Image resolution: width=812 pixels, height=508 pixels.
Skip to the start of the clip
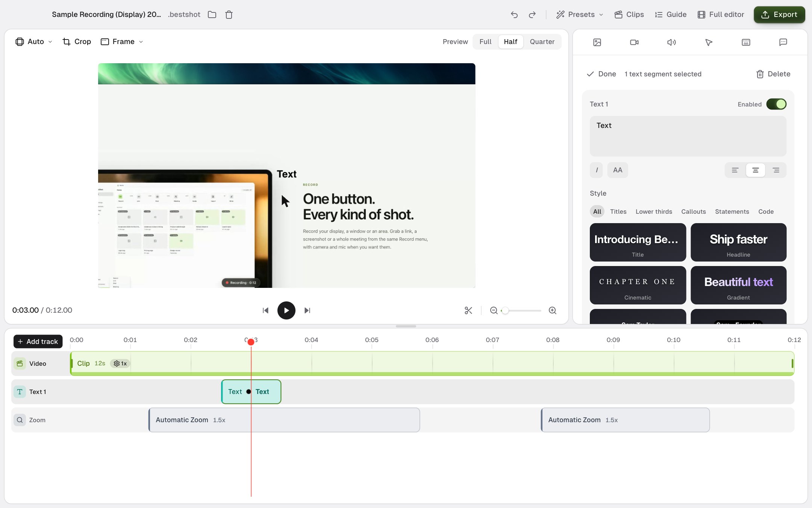[x=266, y=310]
